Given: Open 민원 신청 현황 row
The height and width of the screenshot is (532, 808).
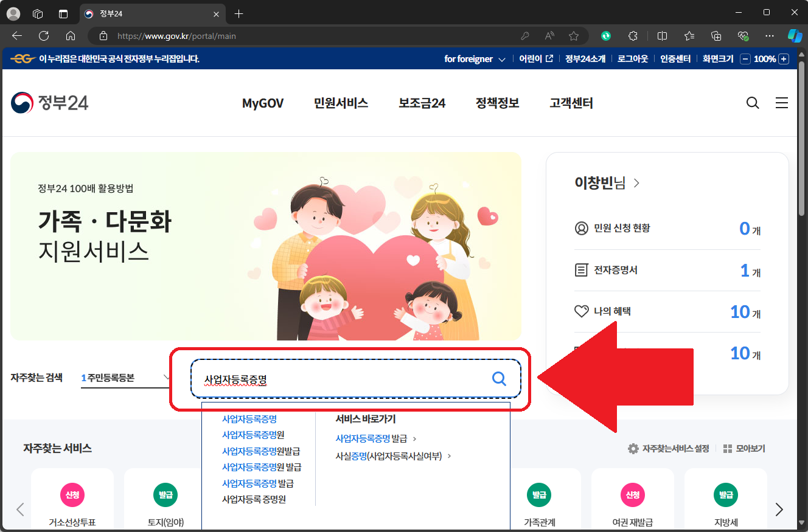Looking at the screenshot, I should [667, 229].
